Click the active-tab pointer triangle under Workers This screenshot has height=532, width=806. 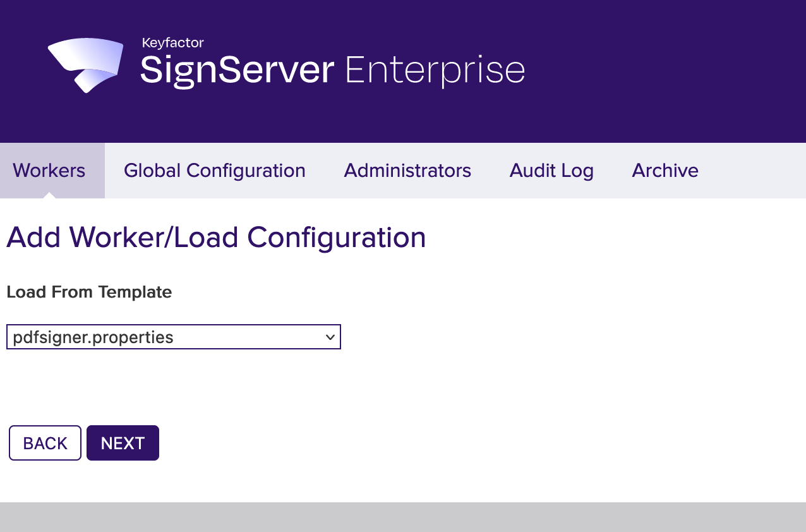tap(49, 195)
